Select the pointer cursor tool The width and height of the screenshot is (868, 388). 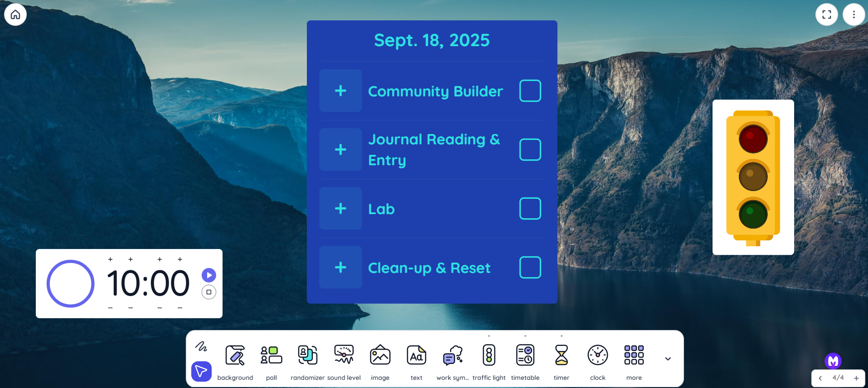[x=201, y=371]
